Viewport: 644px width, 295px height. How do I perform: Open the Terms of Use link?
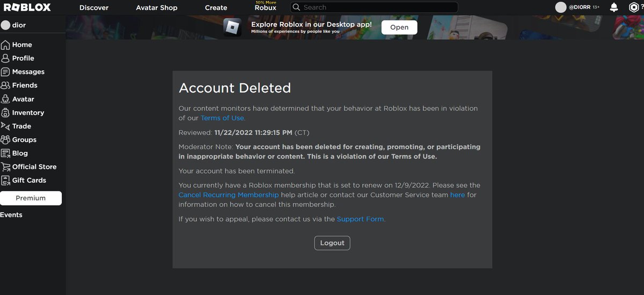(x=222, y=118)
